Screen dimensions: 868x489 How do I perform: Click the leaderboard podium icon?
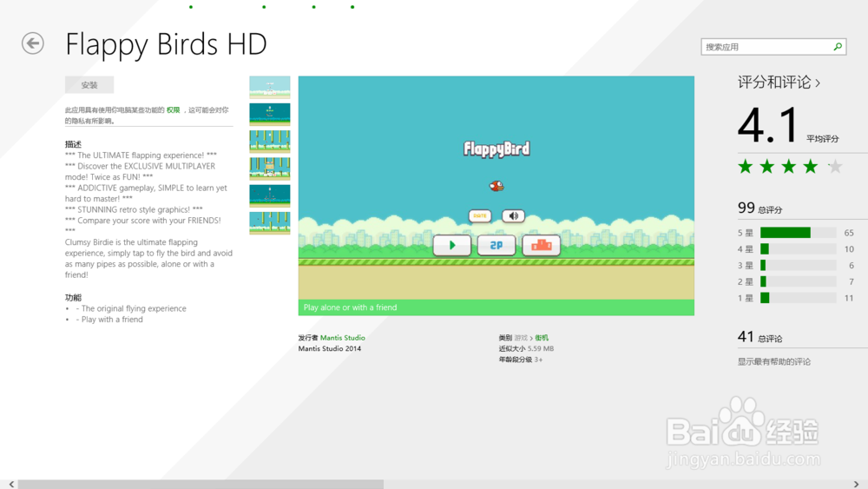pos(542,245)
